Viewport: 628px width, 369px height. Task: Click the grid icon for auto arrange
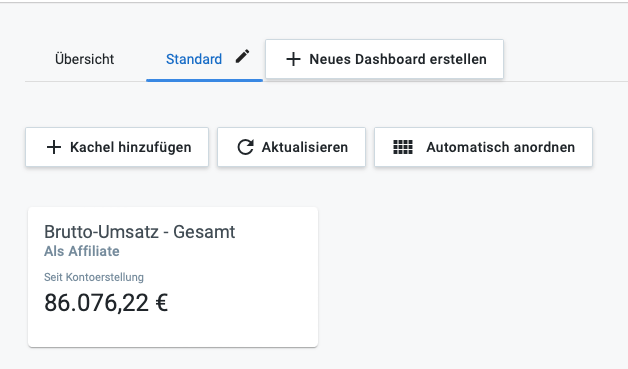tap(403, 147)
